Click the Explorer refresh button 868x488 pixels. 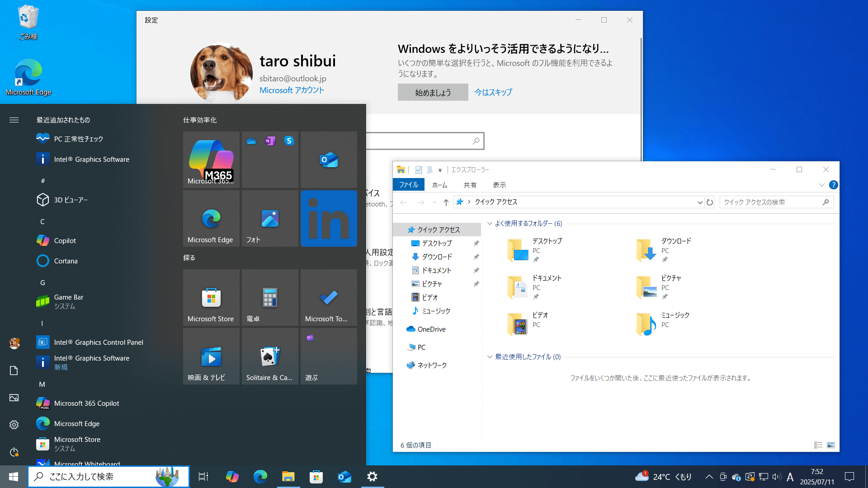pyautogui.click(x=710, y=202)
